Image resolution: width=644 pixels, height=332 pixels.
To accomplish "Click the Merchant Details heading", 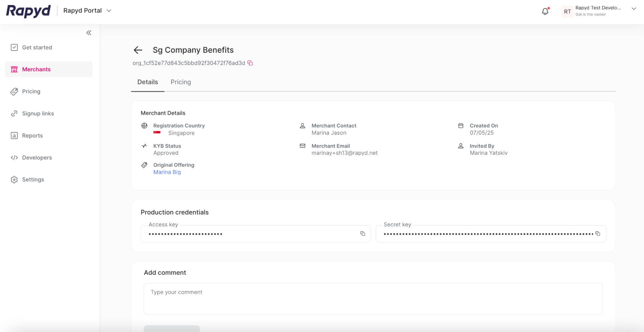I will point(163,113).
